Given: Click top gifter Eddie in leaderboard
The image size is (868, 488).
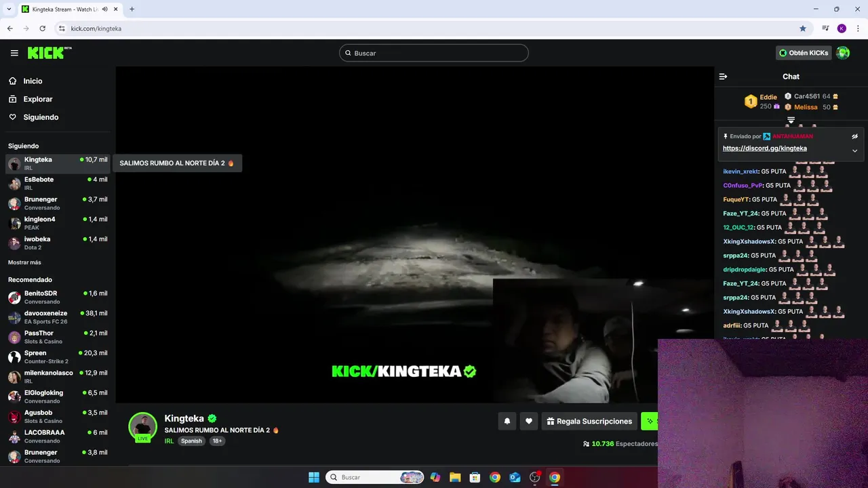Looking at the screenshot, I should [x=768, y=97].
